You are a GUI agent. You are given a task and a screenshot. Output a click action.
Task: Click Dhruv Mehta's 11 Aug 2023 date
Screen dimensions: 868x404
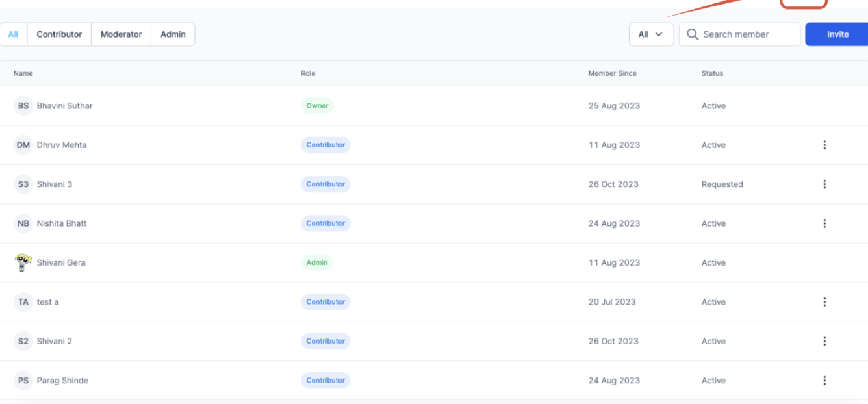[614, 145]
